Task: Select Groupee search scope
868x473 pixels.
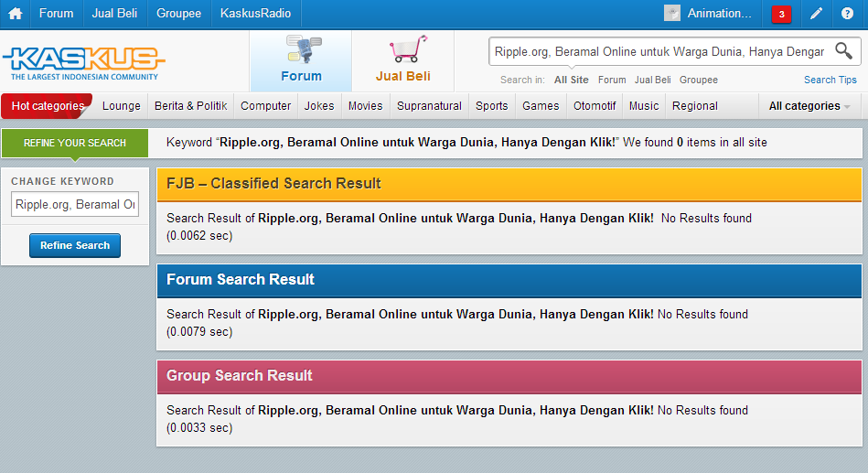Action: (699, 80)
